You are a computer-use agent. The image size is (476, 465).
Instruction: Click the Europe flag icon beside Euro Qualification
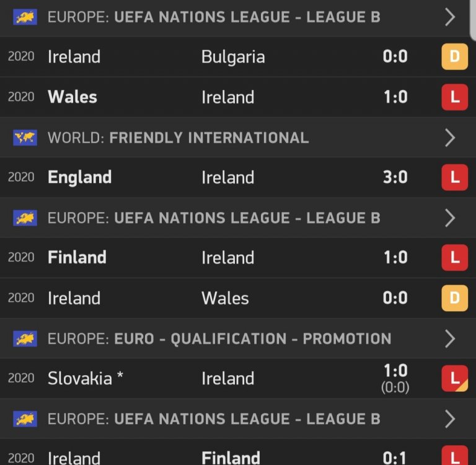pos(25,339)
